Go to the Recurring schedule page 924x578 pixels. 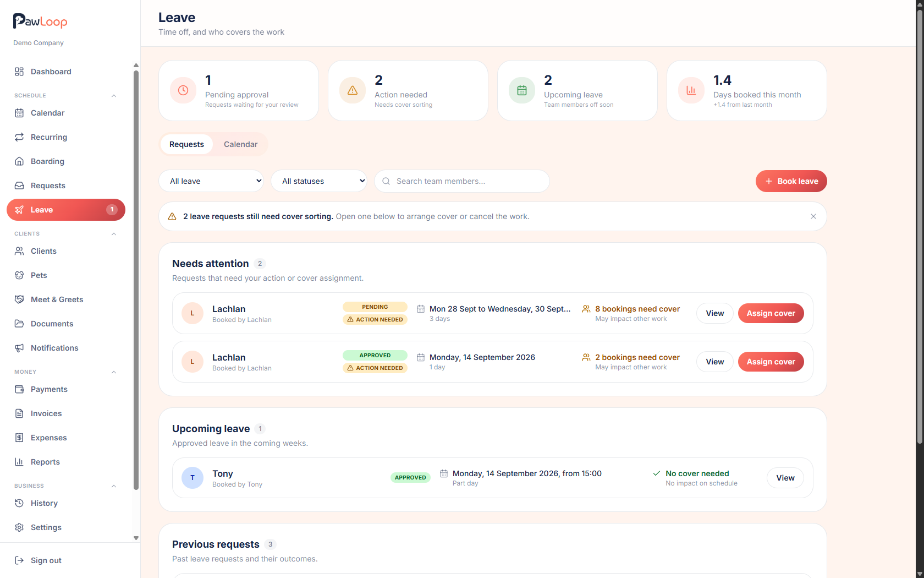66,137
